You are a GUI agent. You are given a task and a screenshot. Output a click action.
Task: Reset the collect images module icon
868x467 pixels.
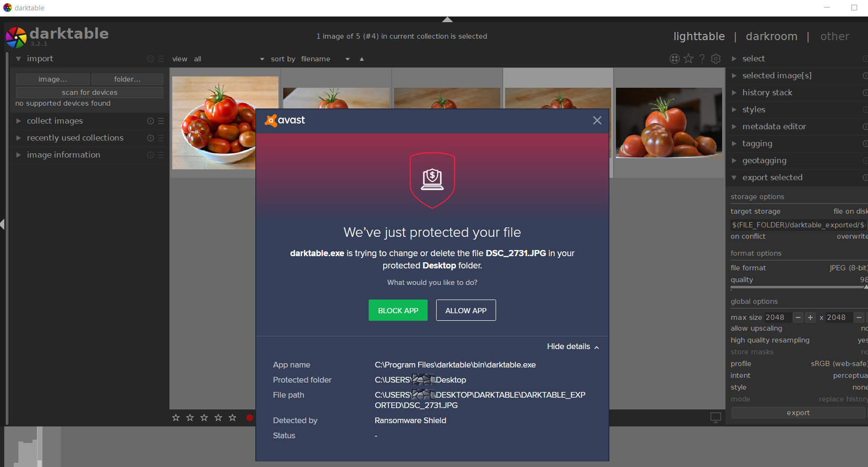click(x=151, y=121)
